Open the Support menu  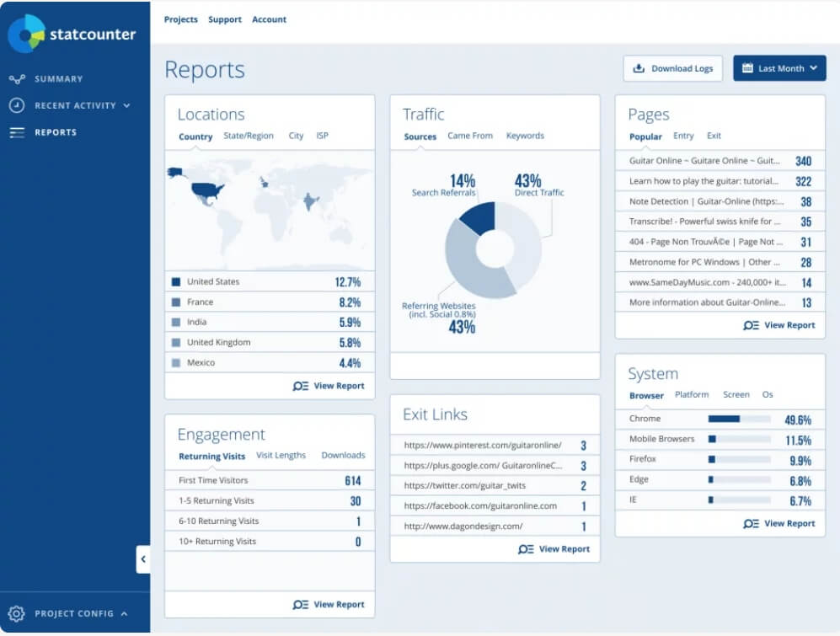click(x=225, y=19)
